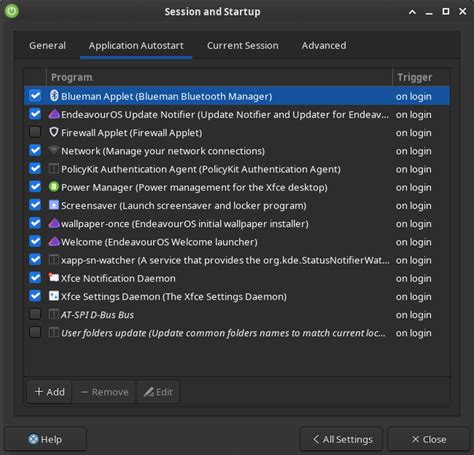
Task: Select the Power Manager entry text
Action: coord(194,187)
